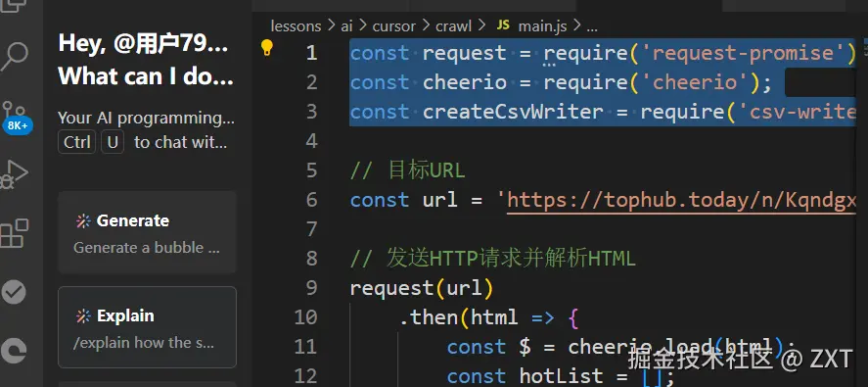868x387 pixels.
Task: Select 'ai' in the breadcrumb
Action: [346, 26]
